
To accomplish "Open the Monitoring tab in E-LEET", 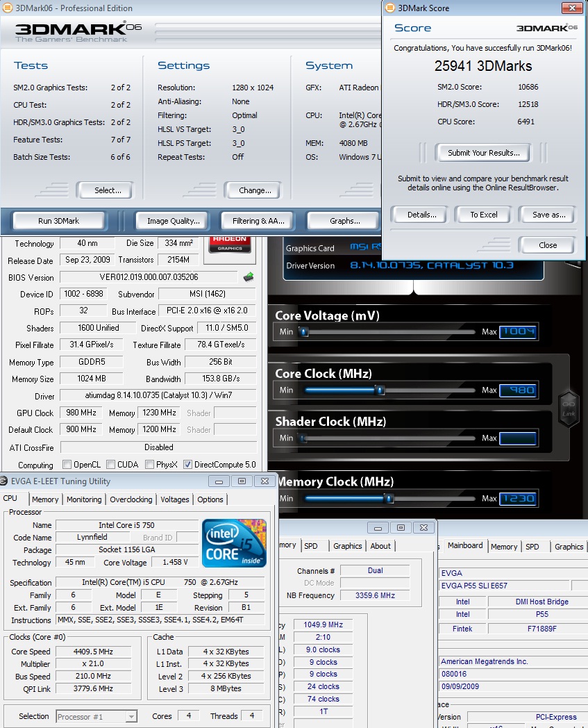I will pos(84,499).
